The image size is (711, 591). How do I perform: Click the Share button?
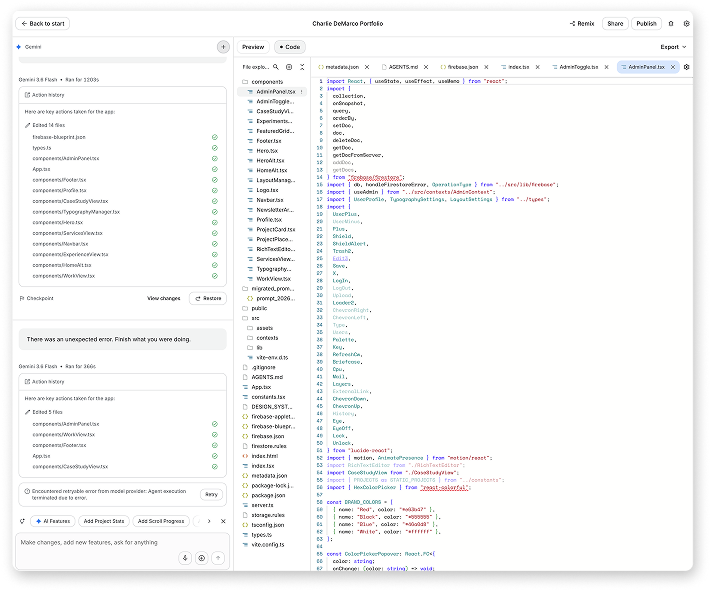(x=615, y=24)
